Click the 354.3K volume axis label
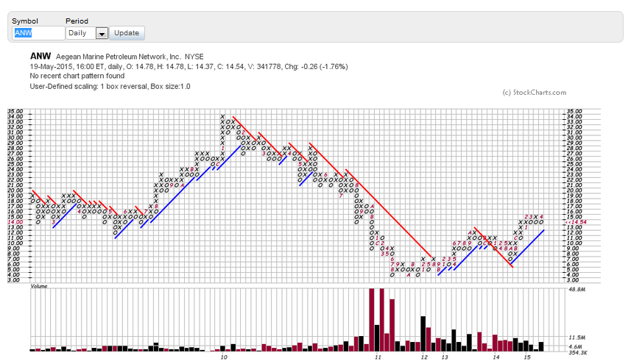 578,353
